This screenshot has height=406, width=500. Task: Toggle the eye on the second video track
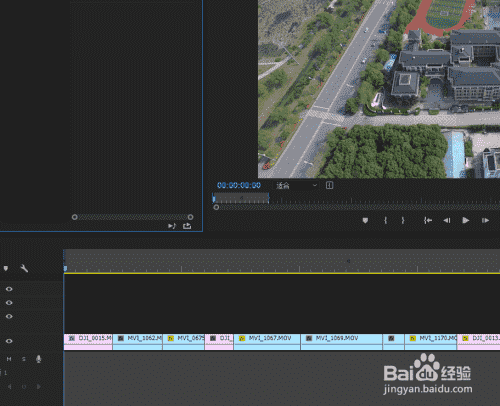point(9,303)
